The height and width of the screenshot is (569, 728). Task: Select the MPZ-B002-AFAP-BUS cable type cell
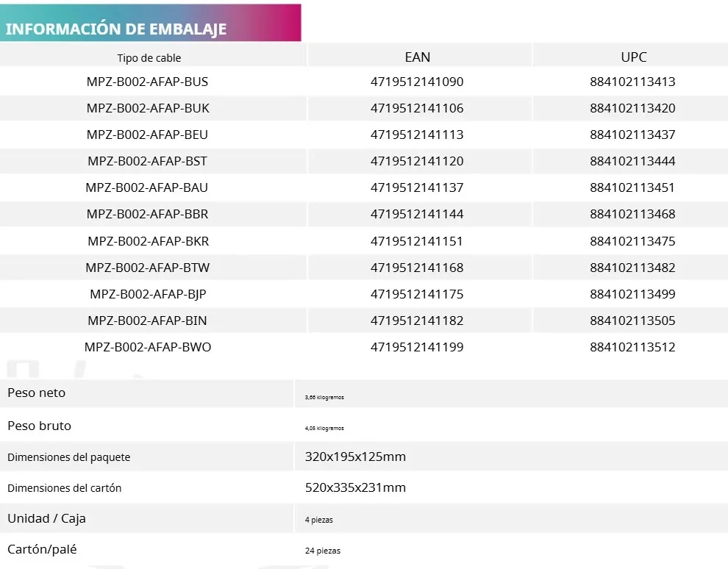point(147,82)
